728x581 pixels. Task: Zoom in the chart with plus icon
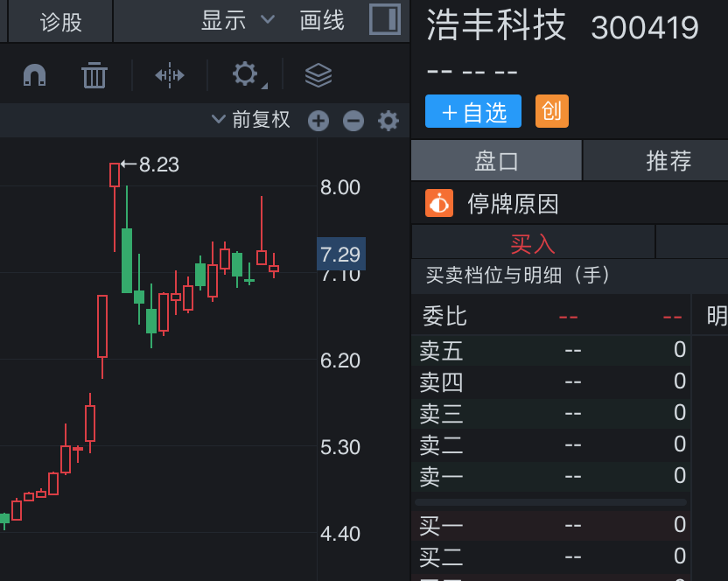tap(318, 121)
